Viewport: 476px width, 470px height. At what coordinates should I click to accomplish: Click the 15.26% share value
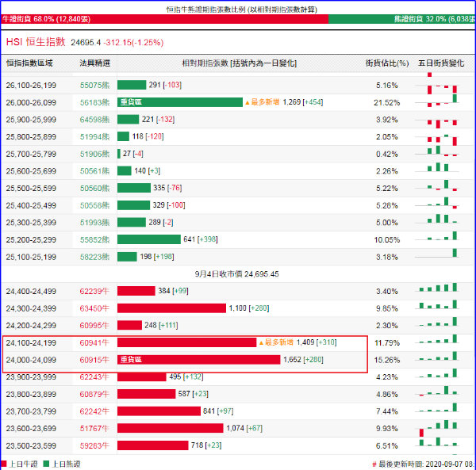[387, 360]
